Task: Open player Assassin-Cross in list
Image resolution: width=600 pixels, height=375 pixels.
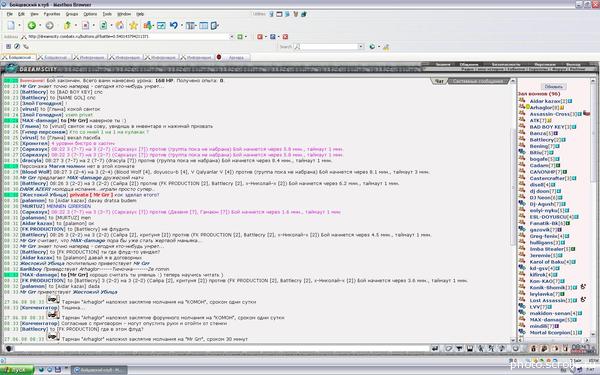Action: [549, 114]
